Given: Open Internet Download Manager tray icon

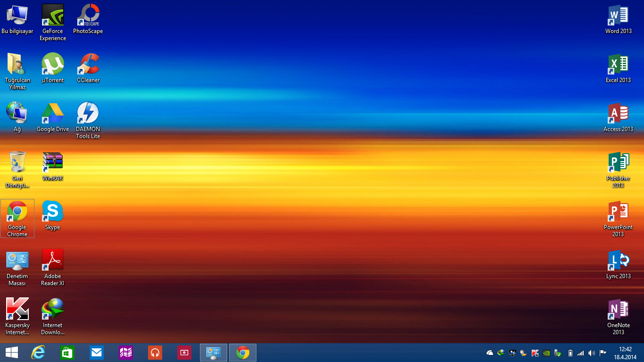Looking at the screenshot, I should tap(501, 353).
